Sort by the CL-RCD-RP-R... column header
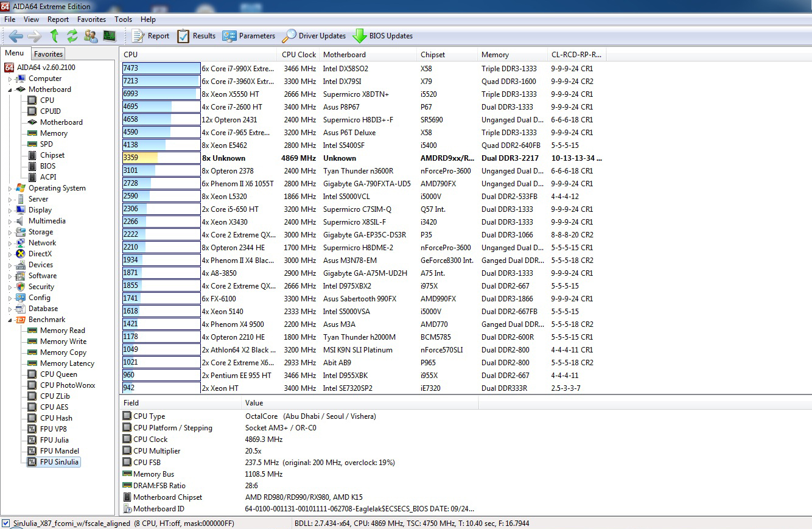 coord(576,55)
